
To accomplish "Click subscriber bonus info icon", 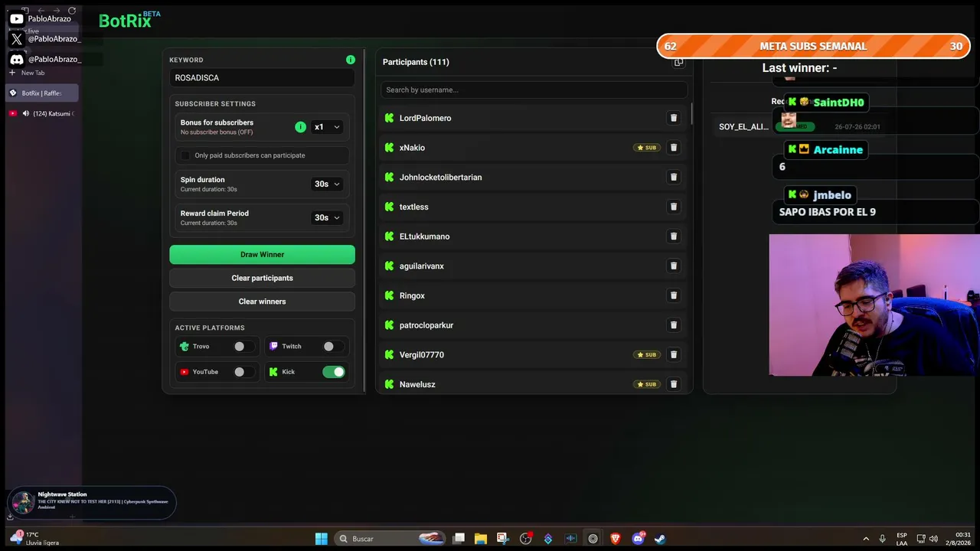I will click(x=300, y=127).
